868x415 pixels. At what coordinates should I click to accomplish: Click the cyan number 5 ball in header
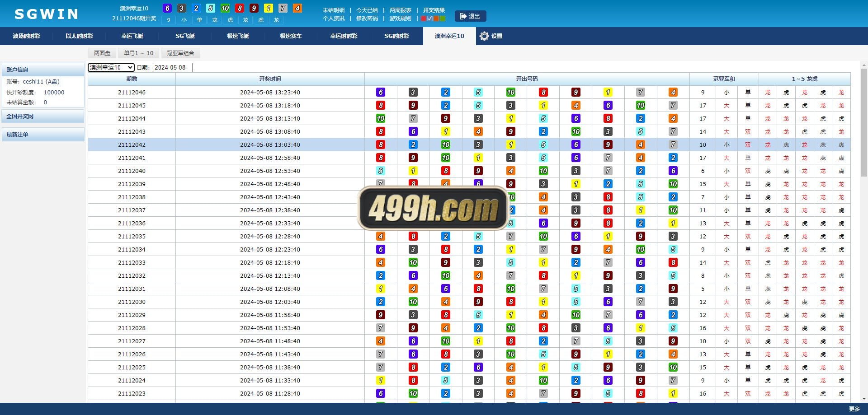[210, 8]
